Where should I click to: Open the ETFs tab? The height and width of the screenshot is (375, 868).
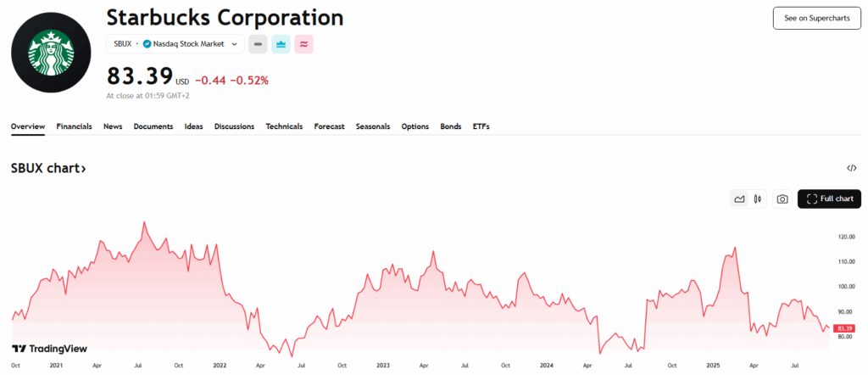pyautogui.click(x=481, y=126)
